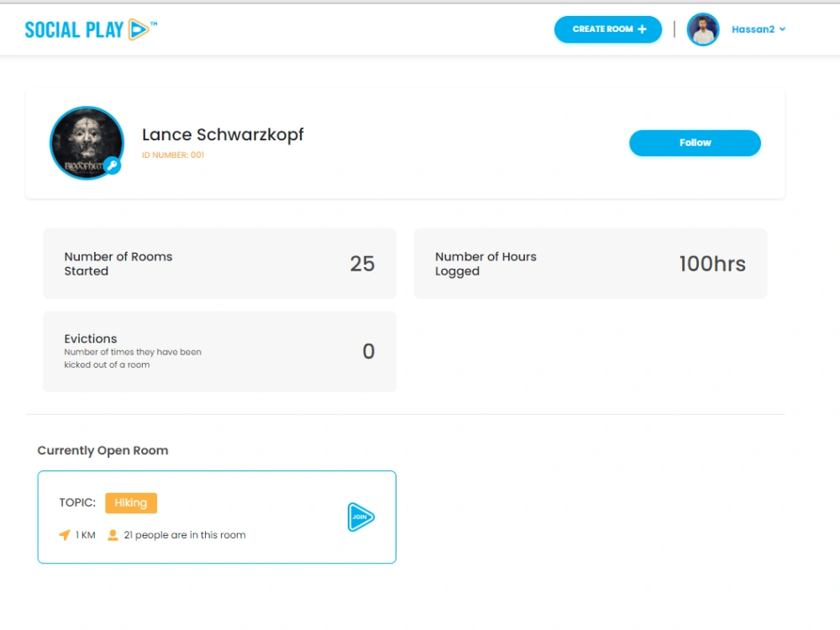
Task: Select the evictions count 0
Action: pos(369,351)
